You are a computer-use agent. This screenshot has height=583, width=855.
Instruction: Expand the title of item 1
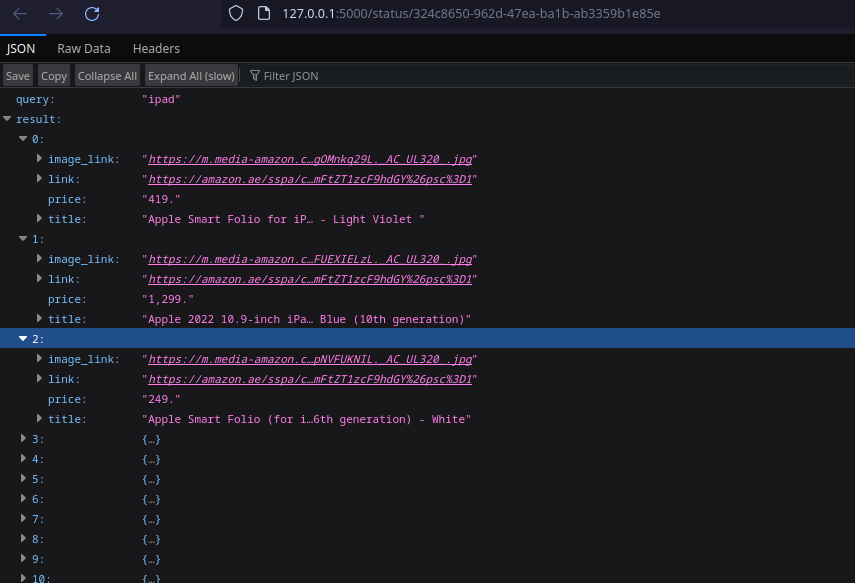click(39, 318)
